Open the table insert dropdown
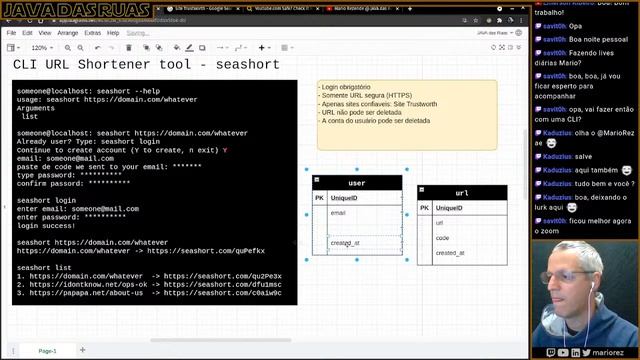Image resolution: width=640 pixels, height=360 pixels. [287, 48]
